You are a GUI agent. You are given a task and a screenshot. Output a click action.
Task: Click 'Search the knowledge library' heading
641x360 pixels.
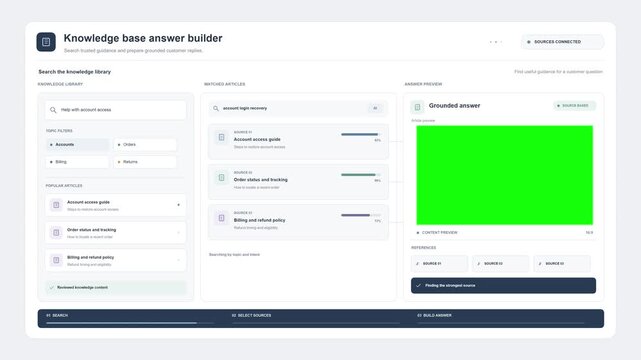click(x=74, y=72)
